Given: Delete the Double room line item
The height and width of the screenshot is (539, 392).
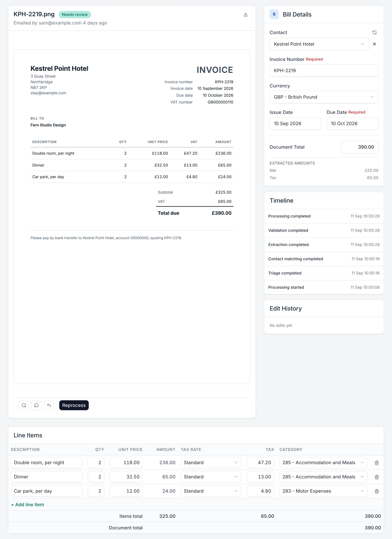Looking at the screenshot, I should [x=377, y=463].
